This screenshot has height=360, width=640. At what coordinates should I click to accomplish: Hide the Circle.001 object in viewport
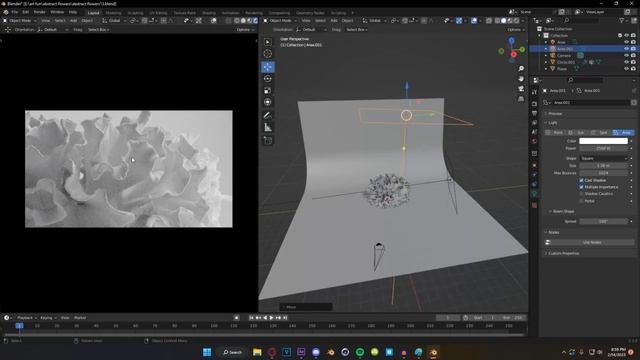coord(627,62)
